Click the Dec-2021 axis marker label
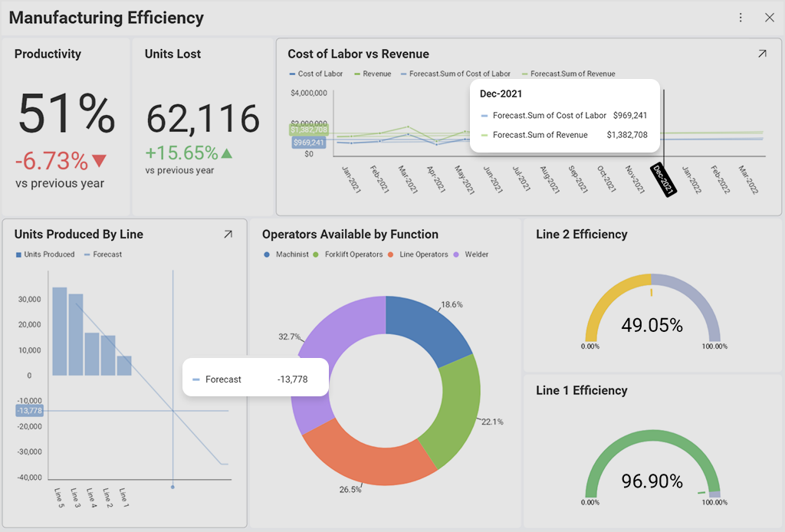The image size is (785, 532). pyautogui.click(x=662, y=179)
